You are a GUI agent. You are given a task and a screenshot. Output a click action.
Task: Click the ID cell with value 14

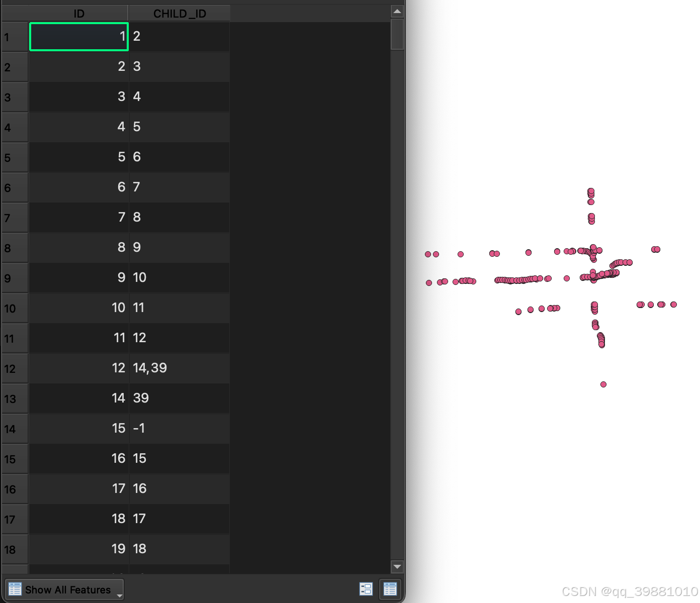pos(79,398)
